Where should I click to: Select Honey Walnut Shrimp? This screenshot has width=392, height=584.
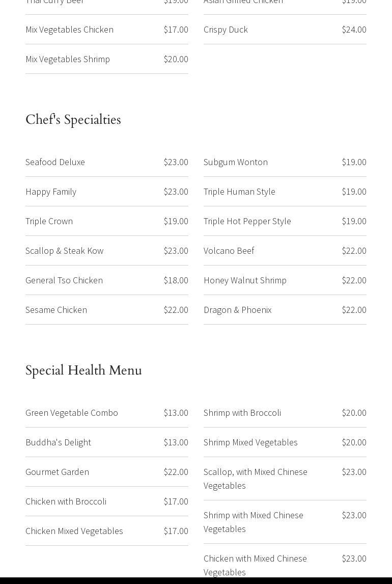[x=245, y=280]
